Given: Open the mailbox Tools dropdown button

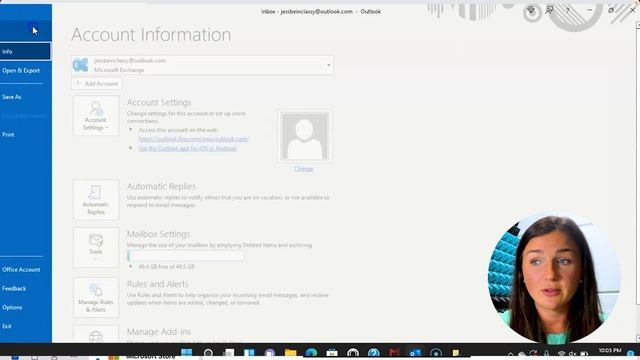Looking at the screenshot, I should click(96, 247).
